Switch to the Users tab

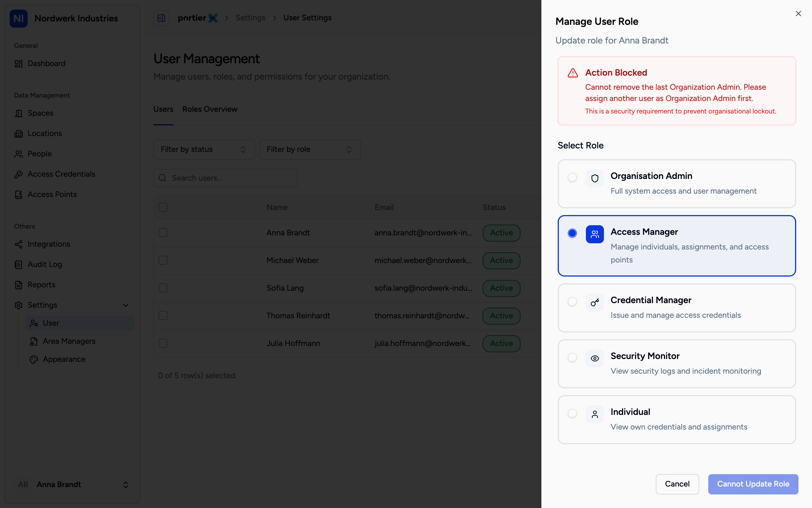point(164,109)
